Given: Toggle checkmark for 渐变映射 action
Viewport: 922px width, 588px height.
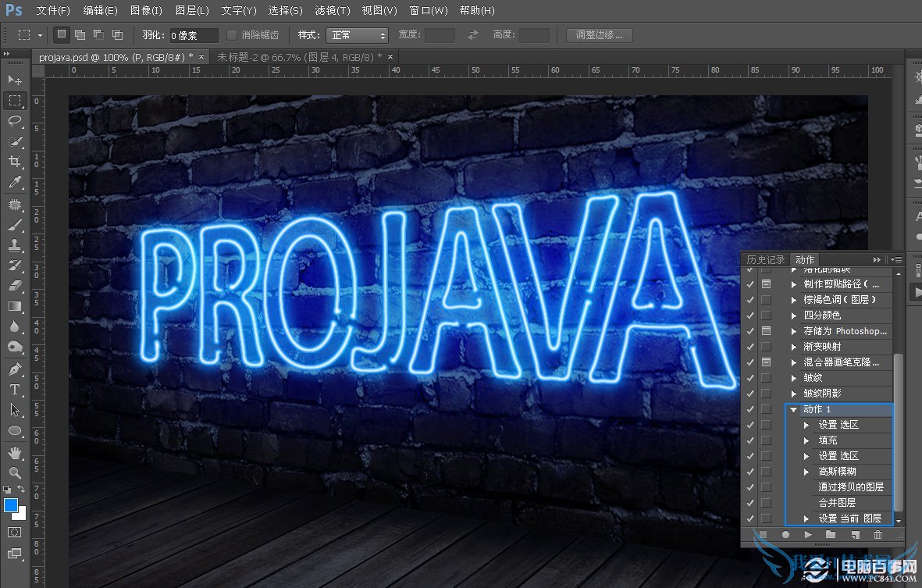Looking at the screenshot, I should click(750, 347).
